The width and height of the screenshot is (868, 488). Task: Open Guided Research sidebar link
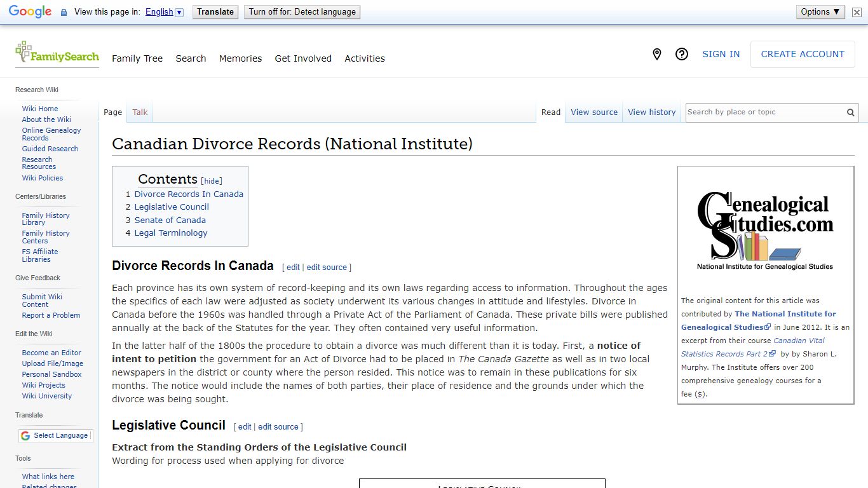point(50,149)
